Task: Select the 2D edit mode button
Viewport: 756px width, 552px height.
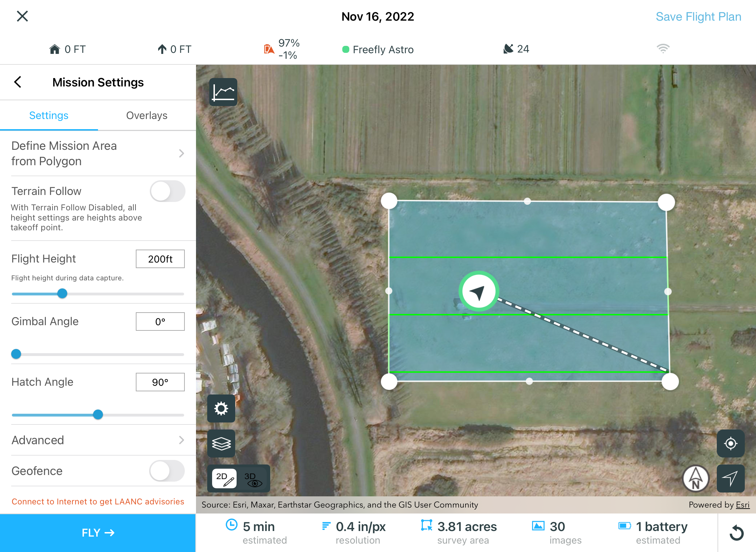Action: pos(224,479)
